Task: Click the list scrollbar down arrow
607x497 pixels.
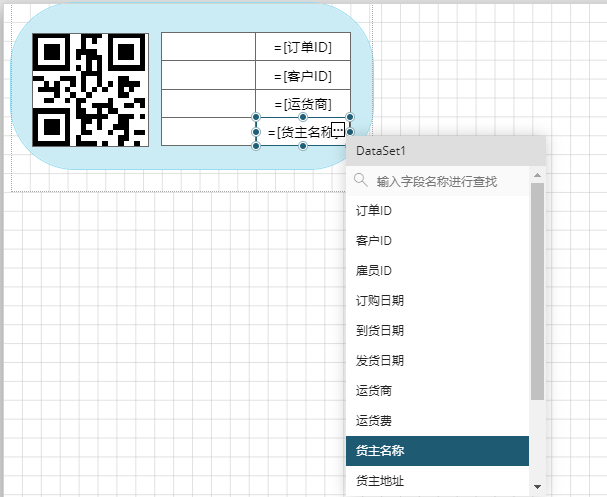Action: (x=537, y=487)
